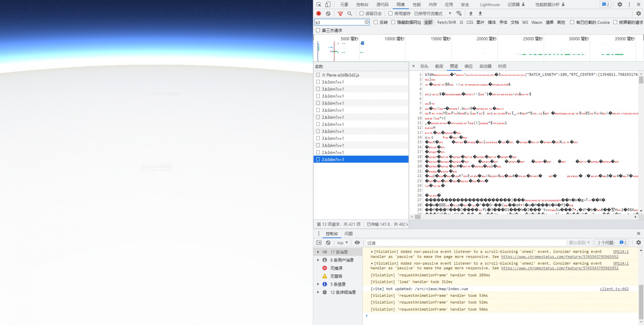Import HAR file upload arrow icon

point(471,14)
